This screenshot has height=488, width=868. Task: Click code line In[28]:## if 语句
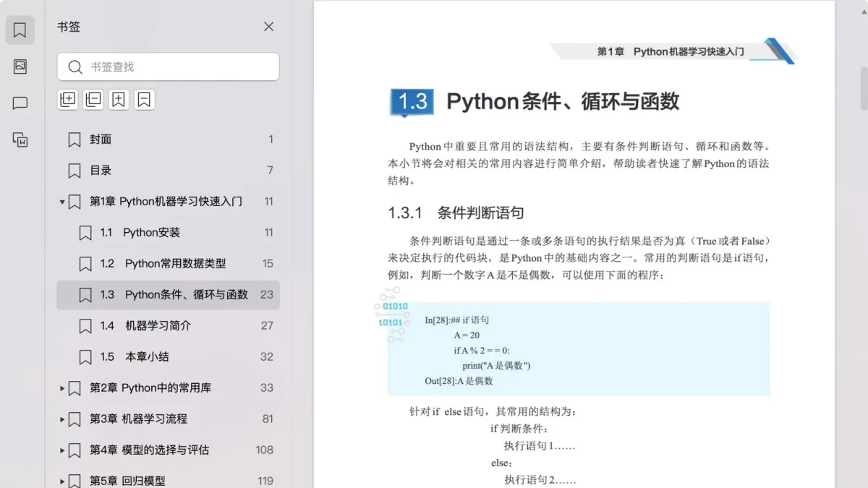point(457,320)
